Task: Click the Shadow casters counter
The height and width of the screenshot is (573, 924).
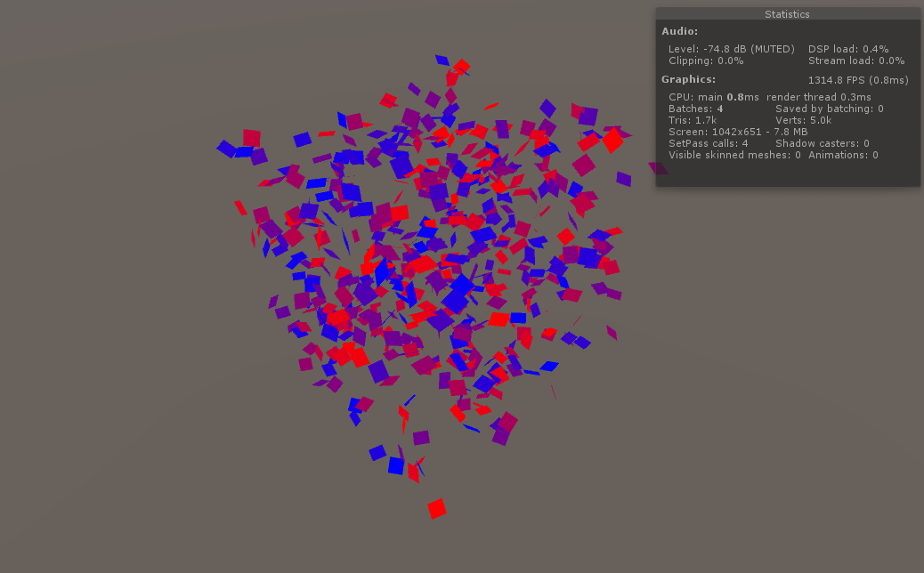Action: coord(823,142)
